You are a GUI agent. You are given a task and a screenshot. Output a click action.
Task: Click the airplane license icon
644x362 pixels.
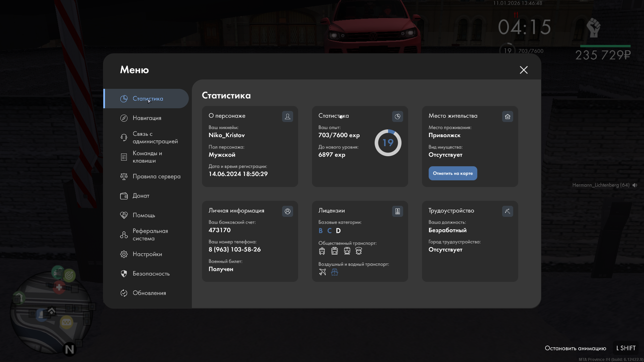pyautogui.click(x=322, y=272)
